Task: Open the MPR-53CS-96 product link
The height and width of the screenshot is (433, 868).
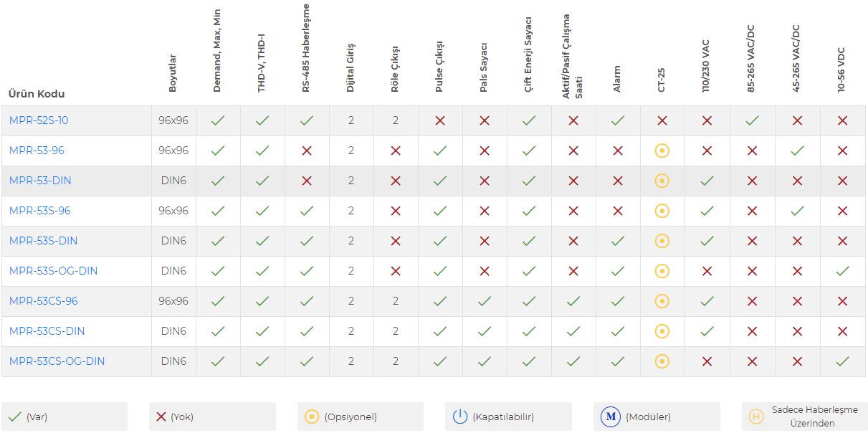Action: pyautogui.click(x=44, y=301)
